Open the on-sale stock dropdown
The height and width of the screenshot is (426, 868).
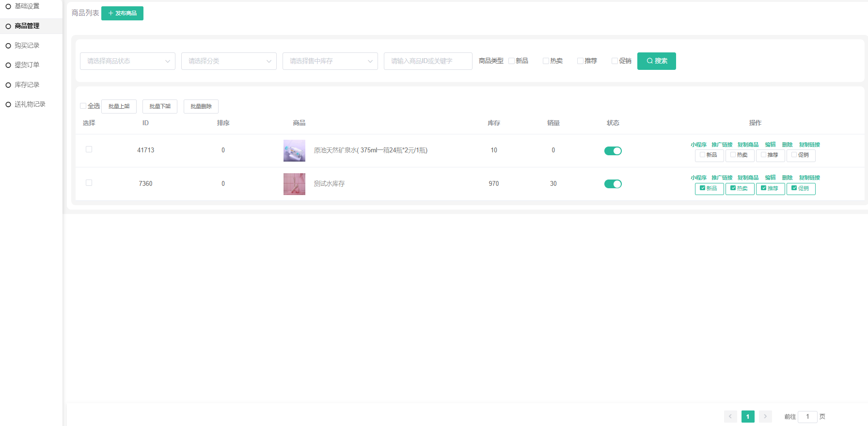[330, 61]
